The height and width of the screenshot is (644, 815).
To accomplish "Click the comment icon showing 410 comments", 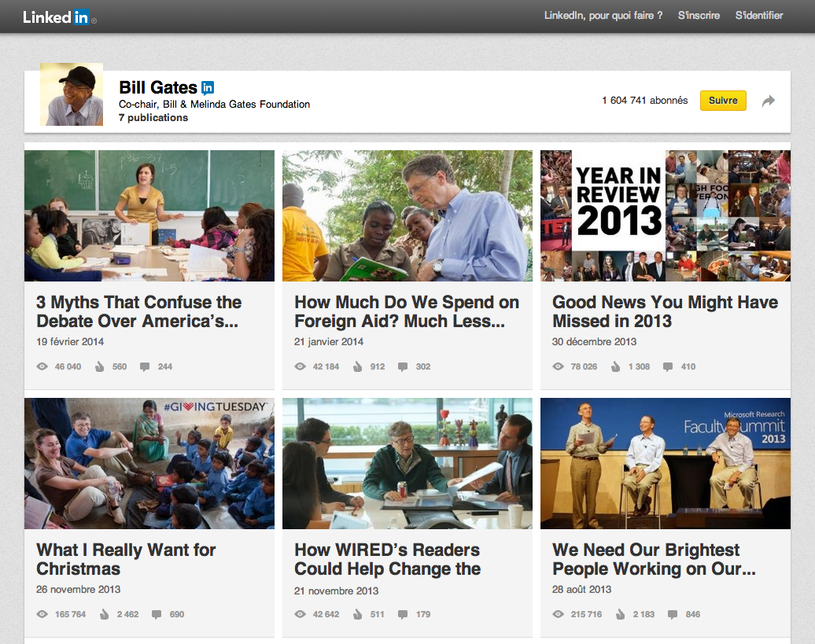I will click(668, 366).
